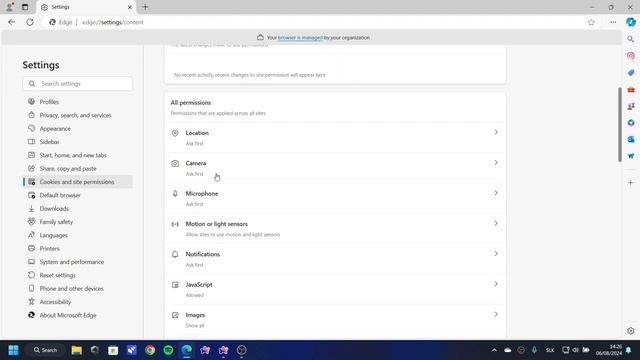
Task: Open Accessibility settings
Action: pyautogui.click(x=78, y=302)
